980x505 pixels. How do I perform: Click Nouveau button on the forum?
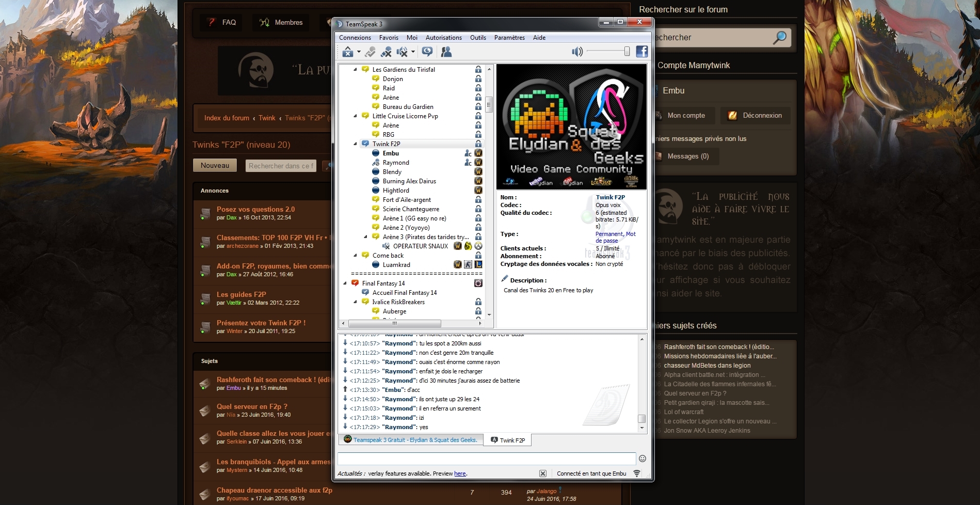click(x=215, y=165)
